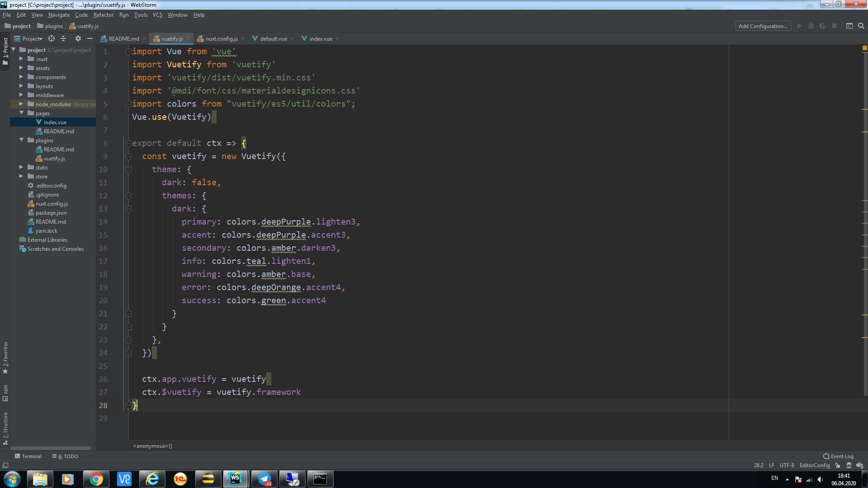
Task: Click Search Everywhere magnifier icon
Action: coord(861,26)
